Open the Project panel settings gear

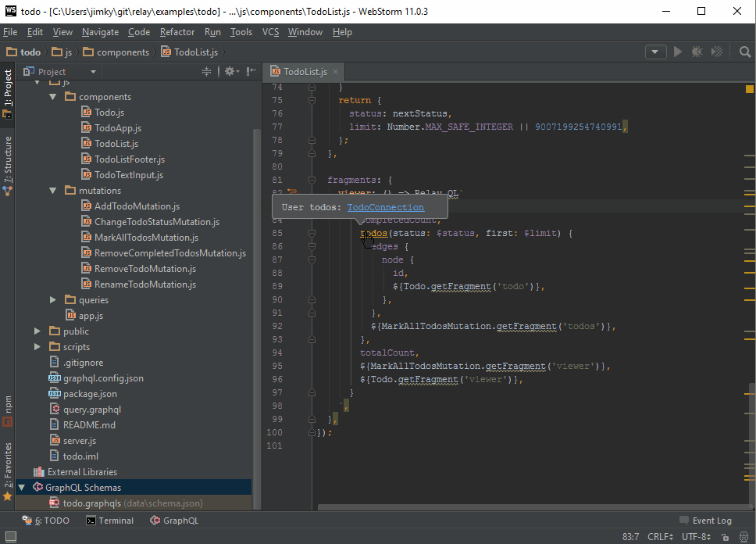pos(230,71)
